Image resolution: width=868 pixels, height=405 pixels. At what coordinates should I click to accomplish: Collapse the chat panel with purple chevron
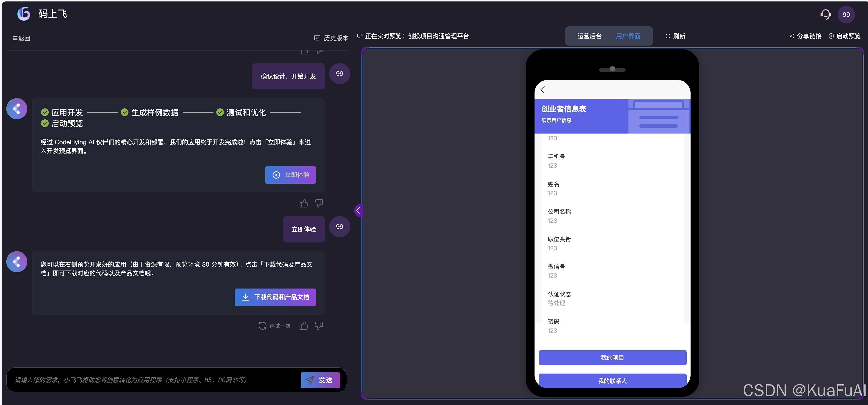(358, 211)
